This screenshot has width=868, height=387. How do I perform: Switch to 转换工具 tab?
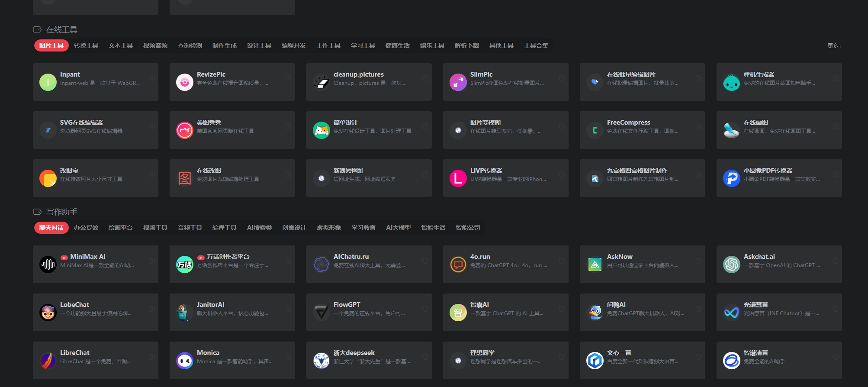pos(86,45)
